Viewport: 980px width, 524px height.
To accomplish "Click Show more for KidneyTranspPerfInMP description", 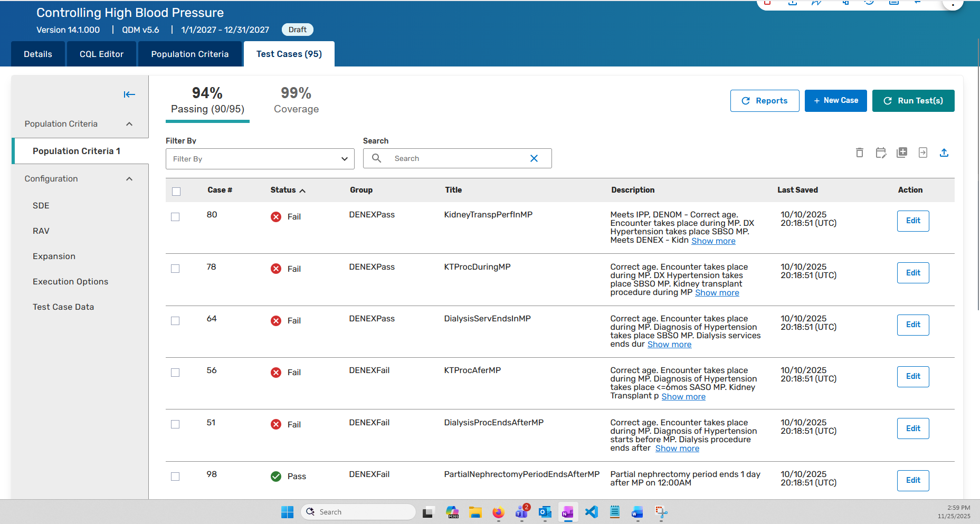I will (713, 241).
